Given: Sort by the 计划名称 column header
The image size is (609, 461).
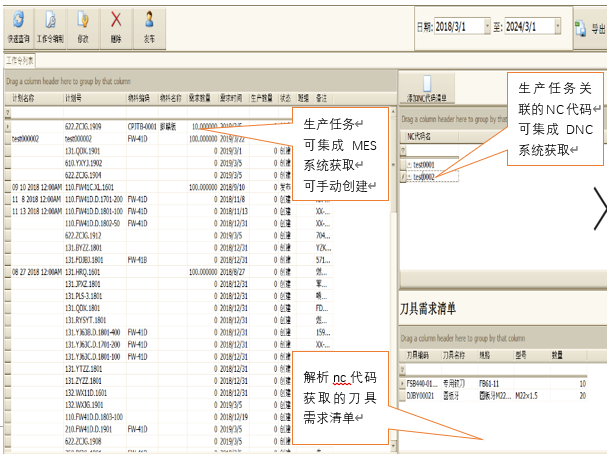Looking at the screenshot, I should pyautogui.click(x=30, y=99).
